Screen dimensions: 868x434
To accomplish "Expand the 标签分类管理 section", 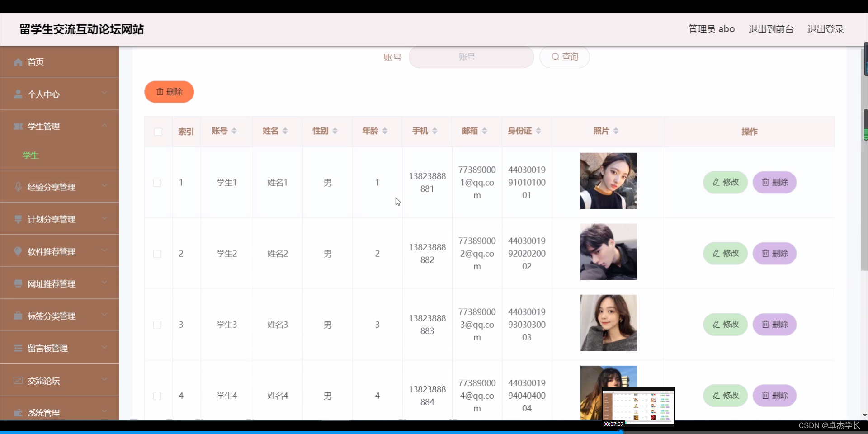I will (104, 315).
